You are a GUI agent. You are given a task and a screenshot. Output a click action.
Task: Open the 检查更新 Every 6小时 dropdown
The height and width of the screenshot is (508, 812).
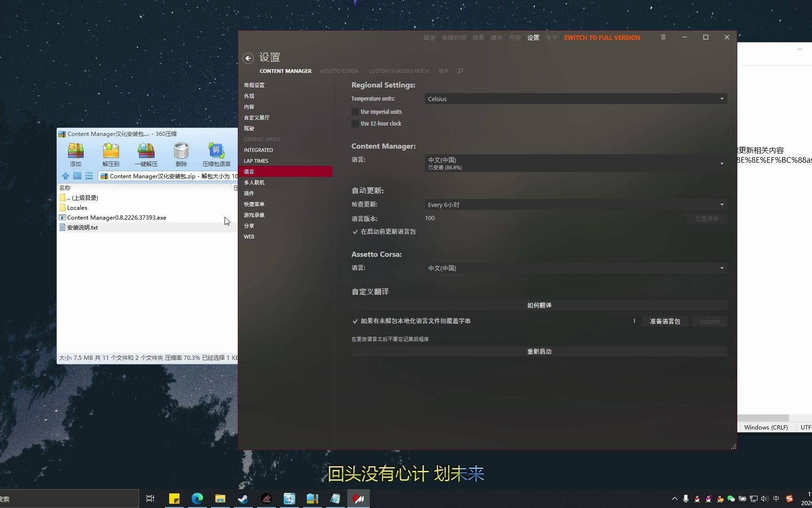point(576,205)
